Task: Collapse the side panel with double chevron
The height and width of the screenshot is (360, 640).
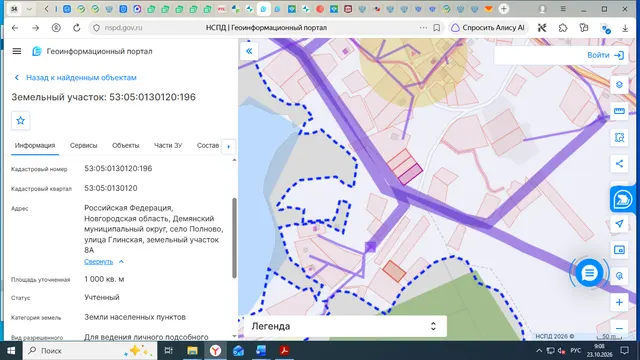Action: pyautogui.click(x=249, y=51)
